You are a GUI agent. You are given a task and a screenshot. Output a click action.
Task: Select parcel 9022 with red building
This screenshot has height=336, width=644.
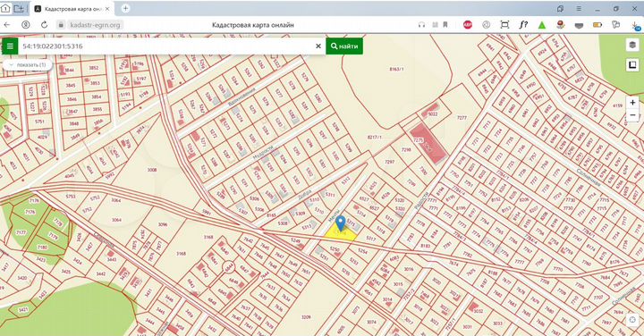point(433,114)
